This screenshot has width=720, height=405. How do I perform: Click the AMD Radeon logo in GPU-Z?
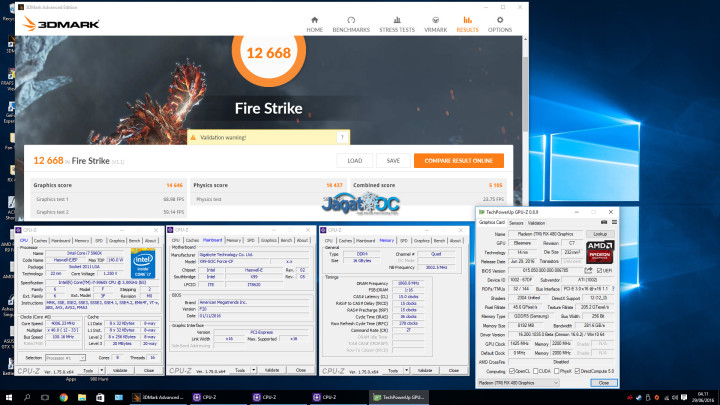click(x=600, y=252)
